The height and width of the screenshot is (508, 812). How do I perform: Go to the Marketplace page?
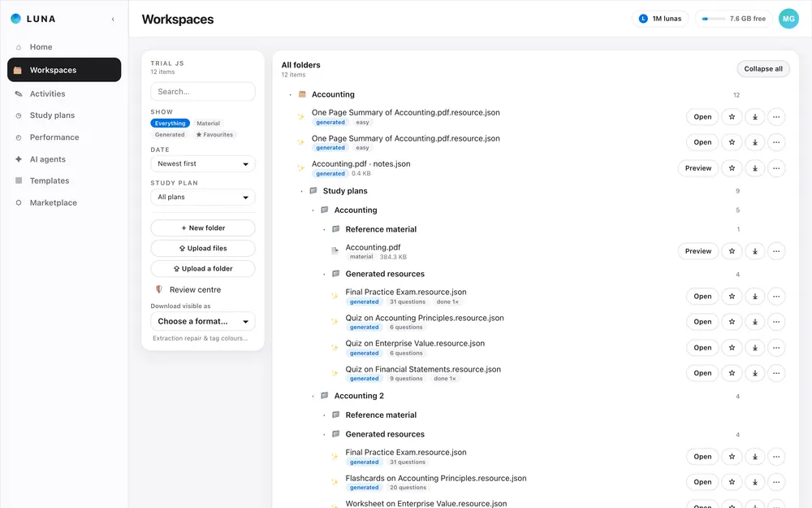[64, 202]
